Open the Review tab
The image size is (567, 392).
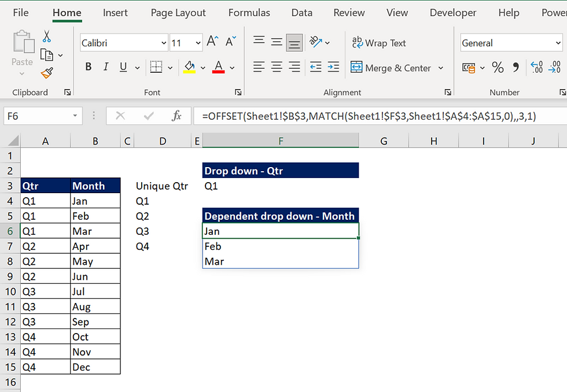(x=349, y=13)
